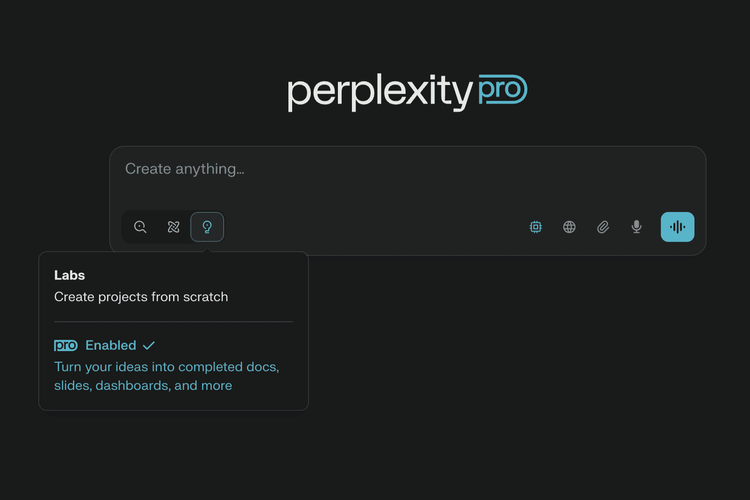
Task: Click the pro badge beside Enabled
Action: pos(66,345)
